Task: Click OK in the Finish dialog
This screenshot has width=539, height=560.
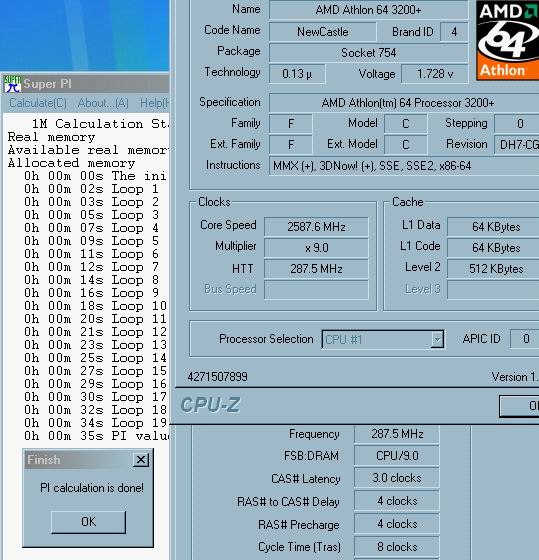Action: point(88,522)
